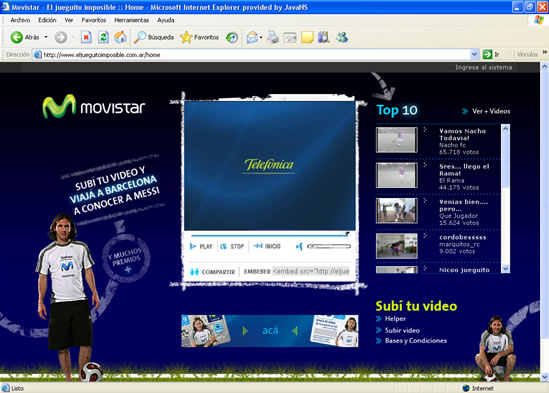The height and width of the screenshot is (393, 549).
Task: Click browser page scroll down arrow
Action: click(x=544, y=377)
